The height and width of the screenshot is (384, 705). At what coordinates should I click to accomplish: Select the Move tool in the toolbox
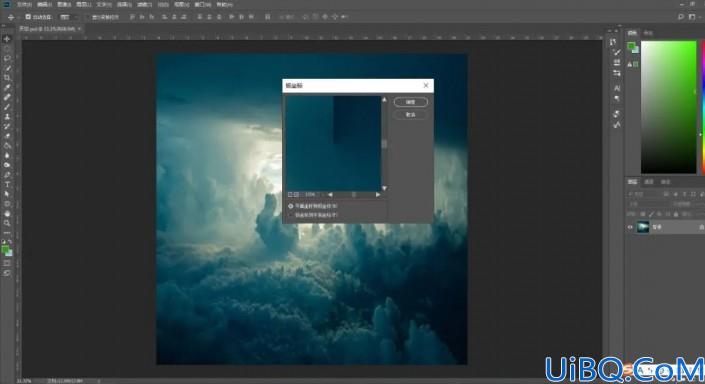(7, 39)
